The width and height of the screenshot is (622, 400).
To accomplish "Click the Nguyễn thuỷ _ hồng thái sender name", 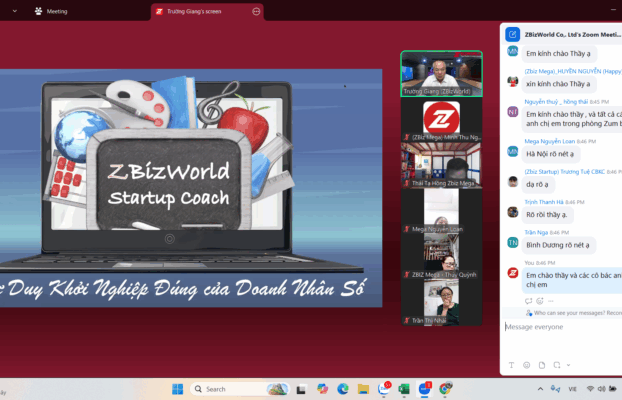I will [556, 102].
